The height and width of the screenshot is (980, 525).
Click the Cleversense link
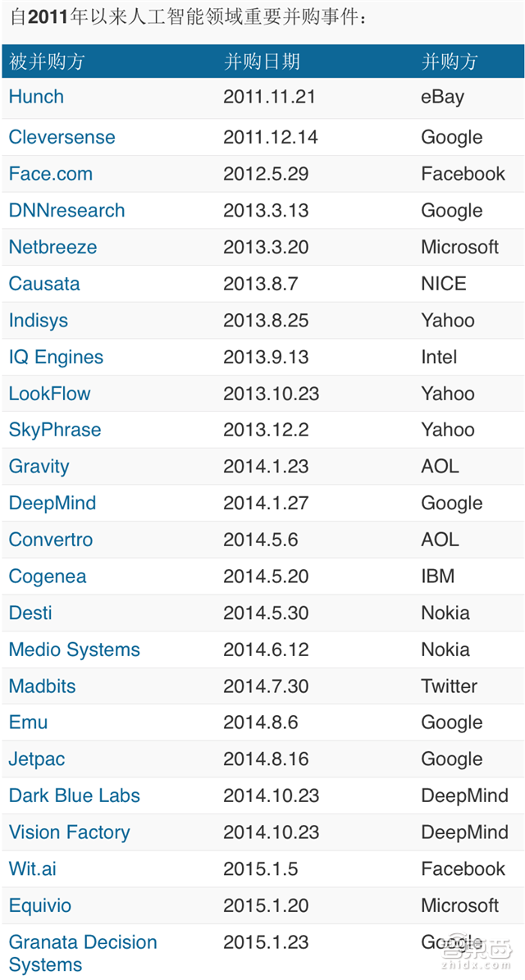click(x=62, y=138)
